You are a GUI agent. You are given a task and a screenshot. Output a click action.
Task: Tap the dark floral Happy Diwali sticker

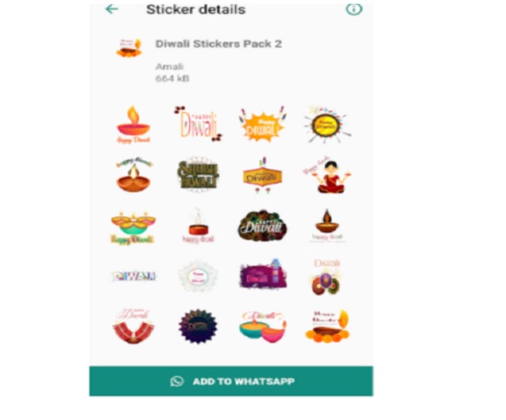[262, 226]
